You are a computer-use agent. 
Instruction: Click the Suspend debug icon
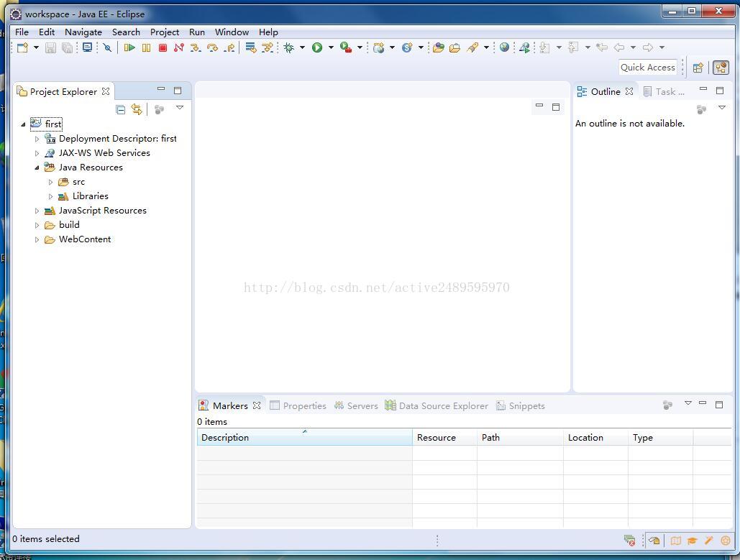pyautogui.click(x=146, y=47)
